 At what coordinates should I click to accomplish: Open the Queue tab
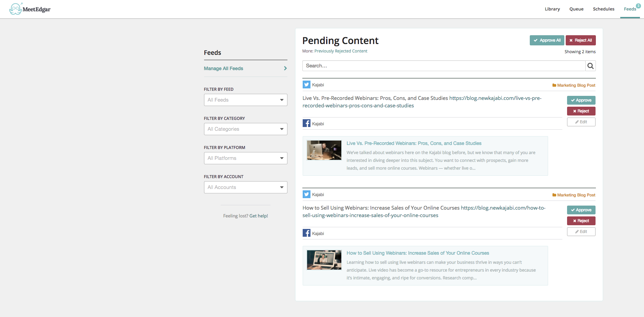pos(576,9)
